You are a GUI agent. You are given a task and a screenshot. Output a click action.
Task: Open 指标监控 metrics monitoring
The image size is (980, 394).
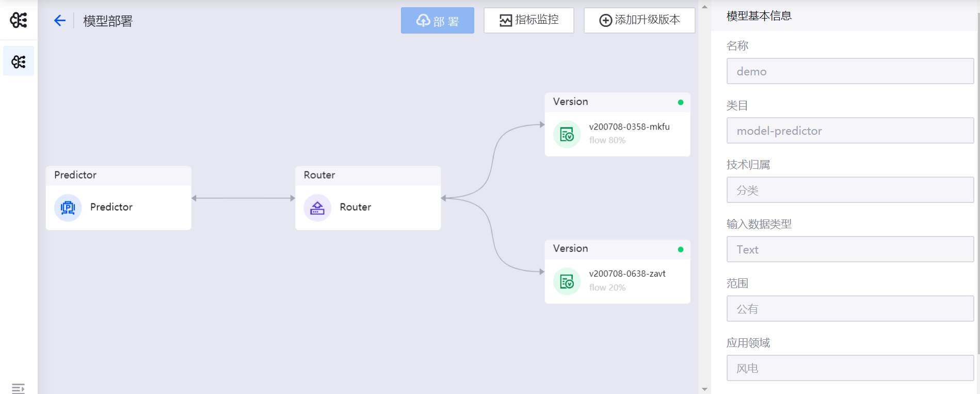pos(528,20)
